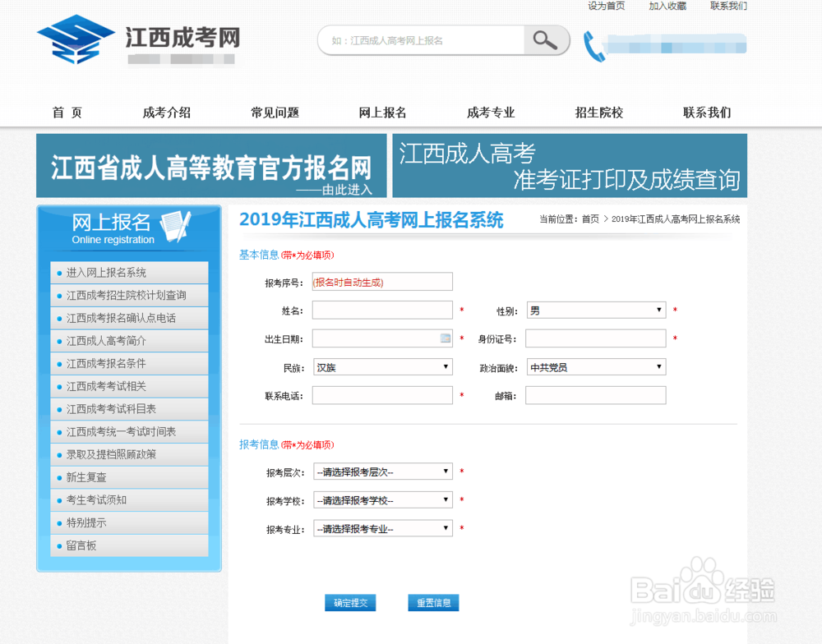This screenshot has width=822, height=644.
Task: Focus the 邮箱 email input field
Action: coord(595,395)
